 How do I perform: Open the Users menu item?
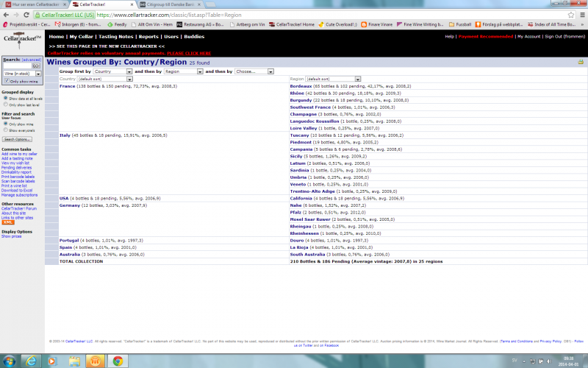point(171,36)
